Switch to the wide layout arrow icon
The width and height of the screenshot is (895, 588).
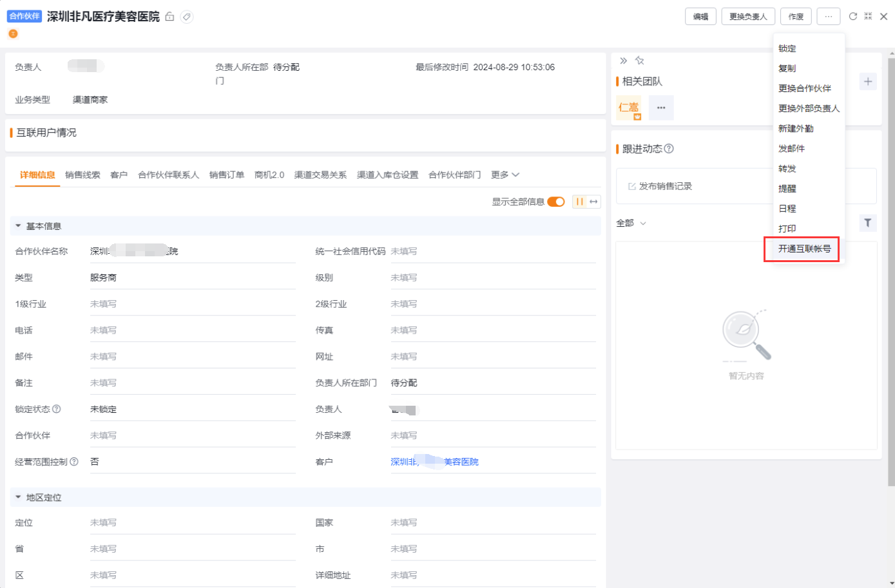[x=593, y=202]
